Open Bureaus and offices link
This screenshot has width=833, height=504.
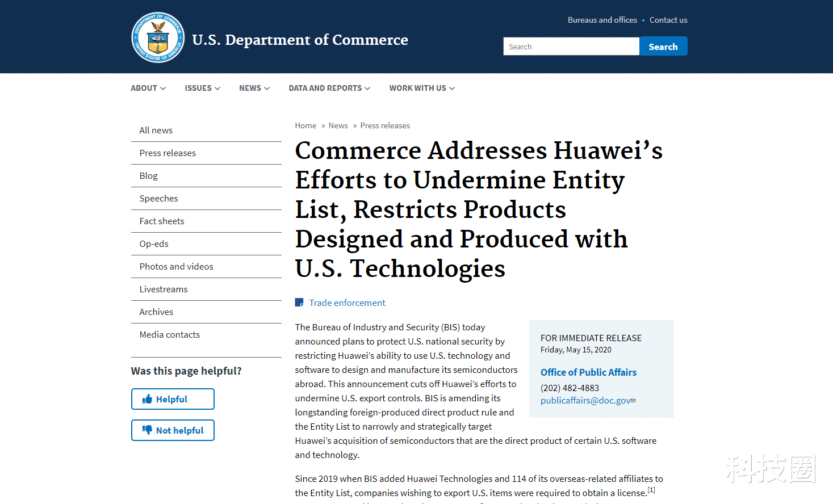(602, 20)
